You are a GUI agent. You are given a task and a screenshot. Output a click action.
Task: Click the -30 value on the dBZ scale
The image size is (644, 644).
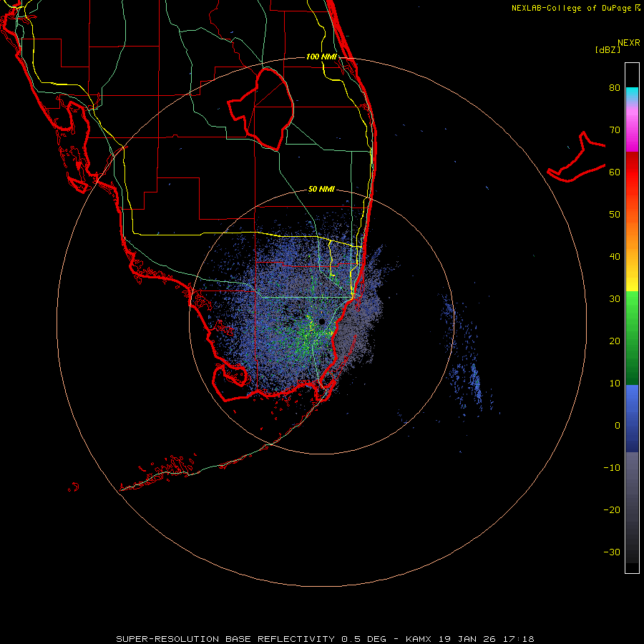click(x=612, y=552)
